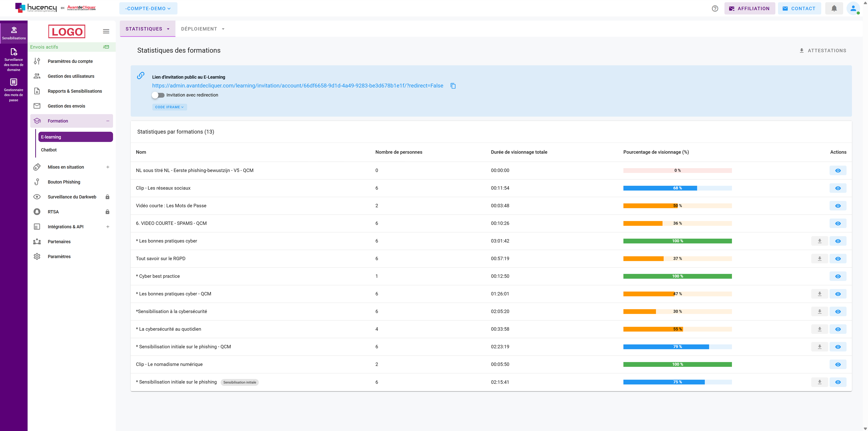Copy the E-Learning invitation link icon
868x431 pixels.
(x=453, y=86)
